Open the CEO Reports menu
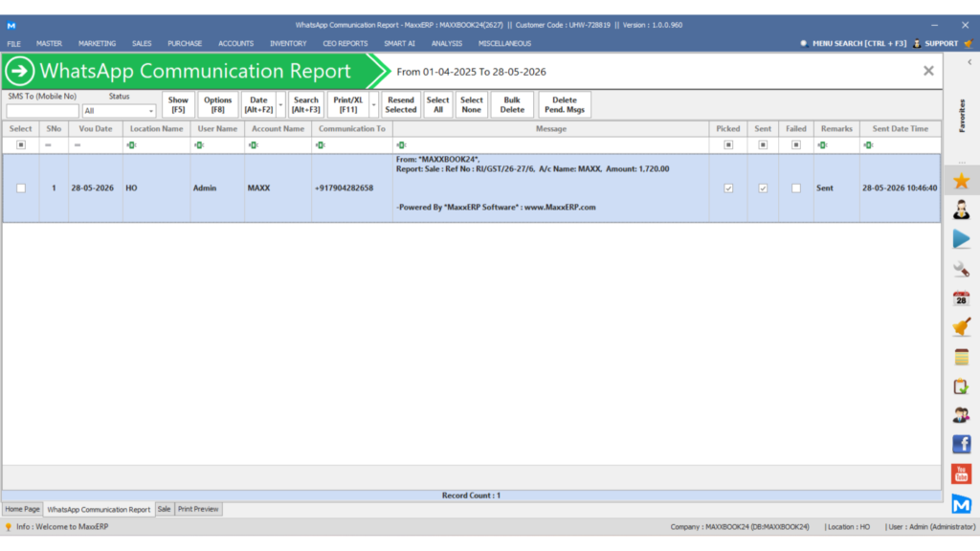The width and height of the screenshot is (980, 551). 345,44
